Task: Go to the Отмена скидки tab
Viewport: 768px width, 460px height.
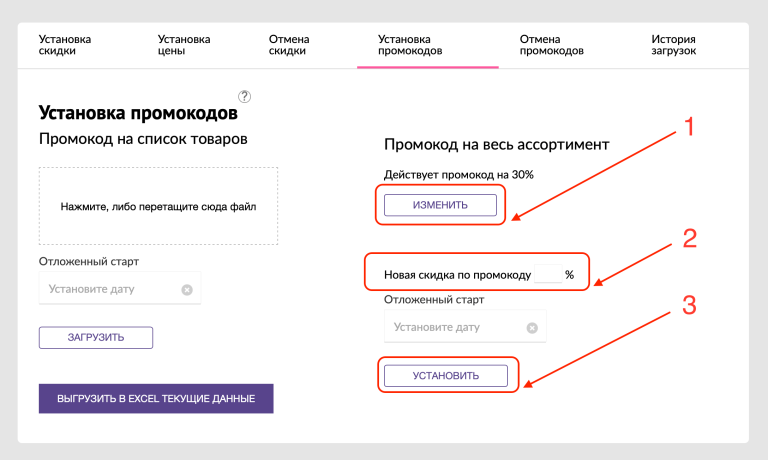Action: [289, 45]
